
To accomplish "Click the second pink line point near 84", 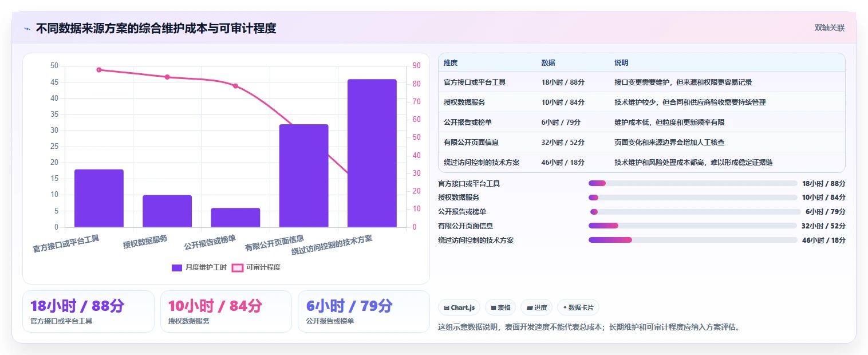I will coord(167,77).
